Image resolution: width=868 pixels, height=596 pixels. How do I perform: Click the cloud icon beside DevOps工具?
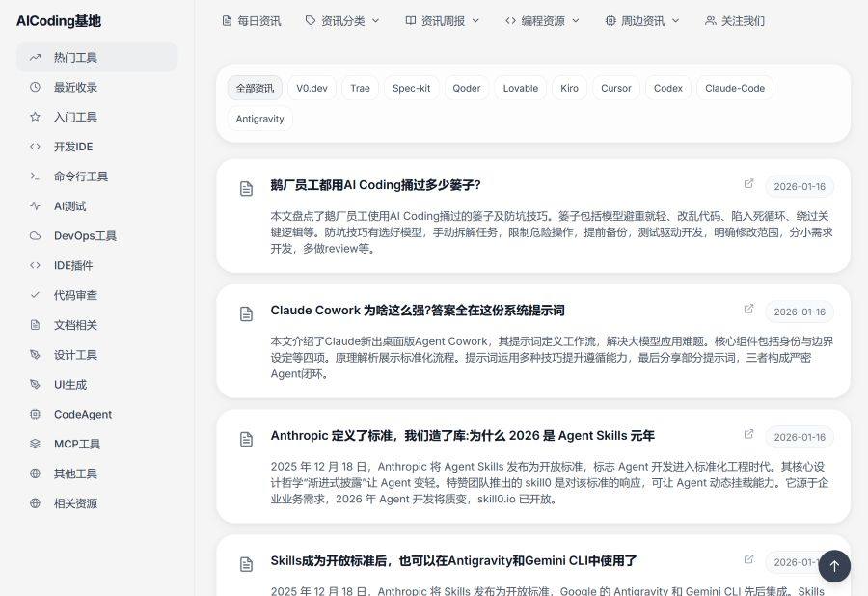pyautogui.click(x=36, y=235)
